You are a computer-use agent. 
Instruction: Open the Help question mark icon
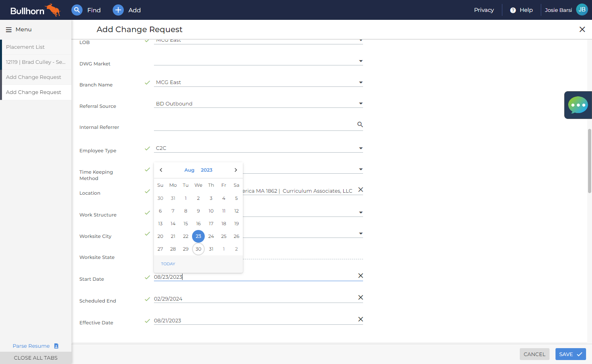(x=513, y=10)
